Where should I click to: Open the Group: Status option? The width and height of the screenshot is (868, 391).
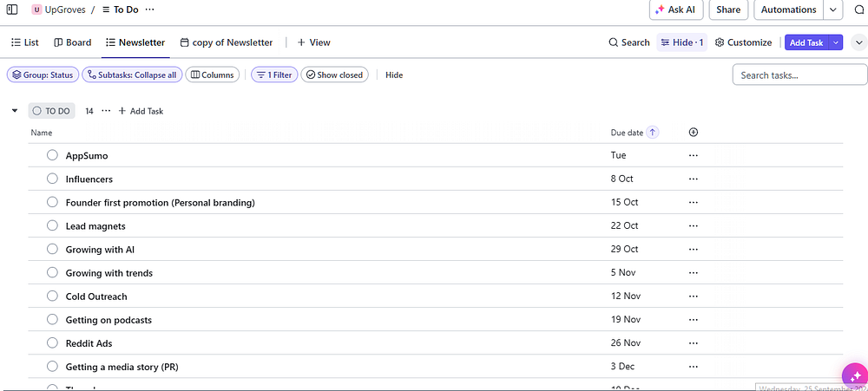(x=41, y=75)
